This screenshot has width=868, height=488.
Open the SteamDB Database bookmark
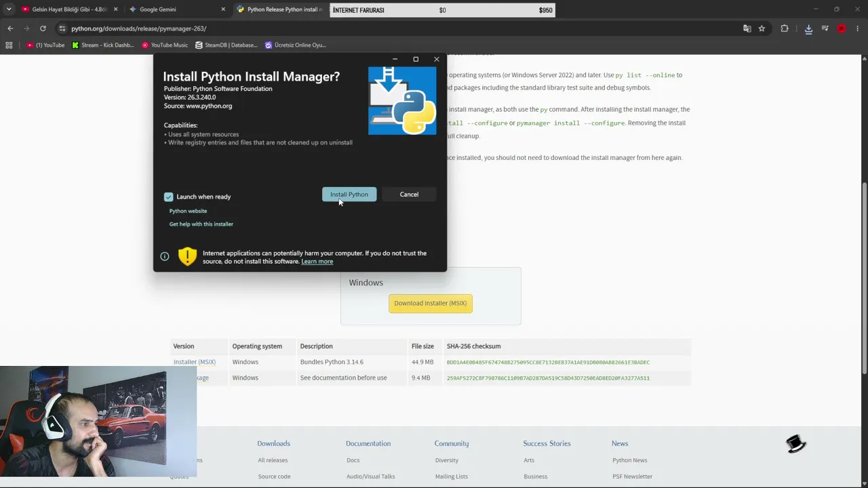(x=226, y=45)
